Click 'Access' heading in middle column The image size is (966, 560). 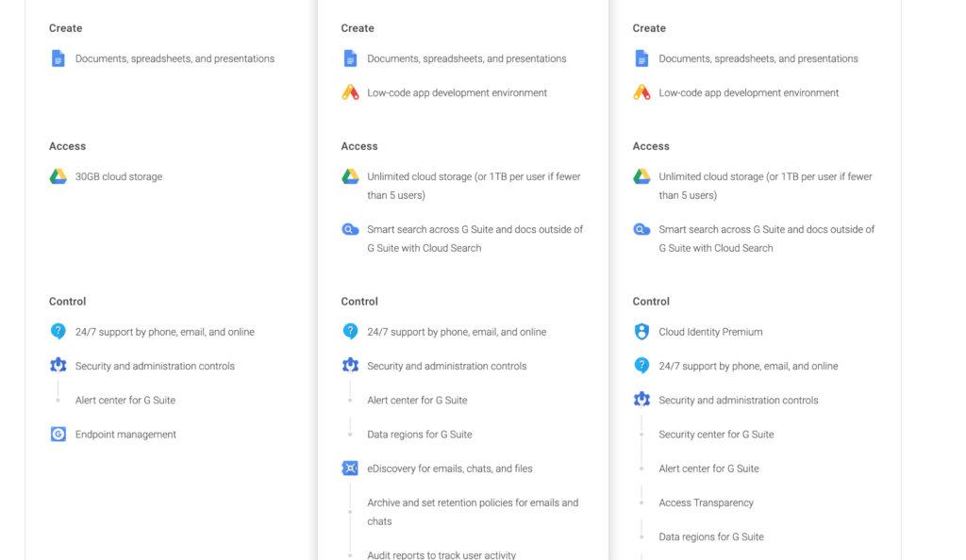pos(359,146)
